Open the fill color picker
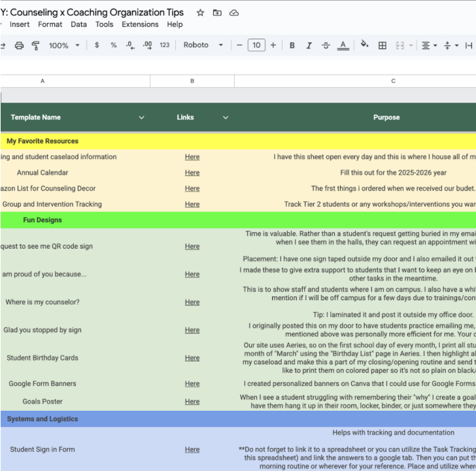 coord(364,44)
